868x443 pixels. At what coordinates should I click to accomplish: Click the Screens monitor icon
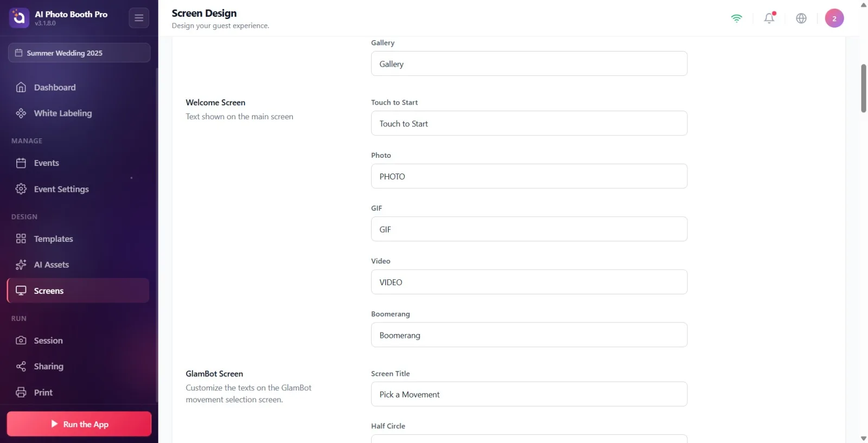(x=21, y=291)
